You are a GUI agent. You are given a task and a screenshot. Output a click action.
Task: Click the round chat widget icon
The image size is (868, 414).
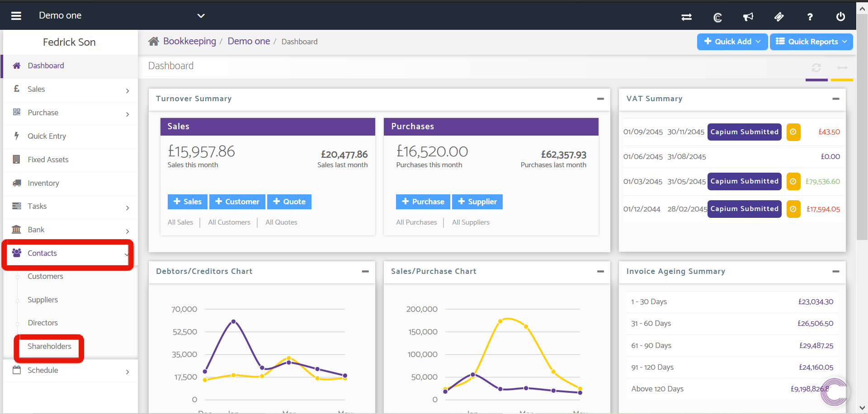click(x=835, y=391)
